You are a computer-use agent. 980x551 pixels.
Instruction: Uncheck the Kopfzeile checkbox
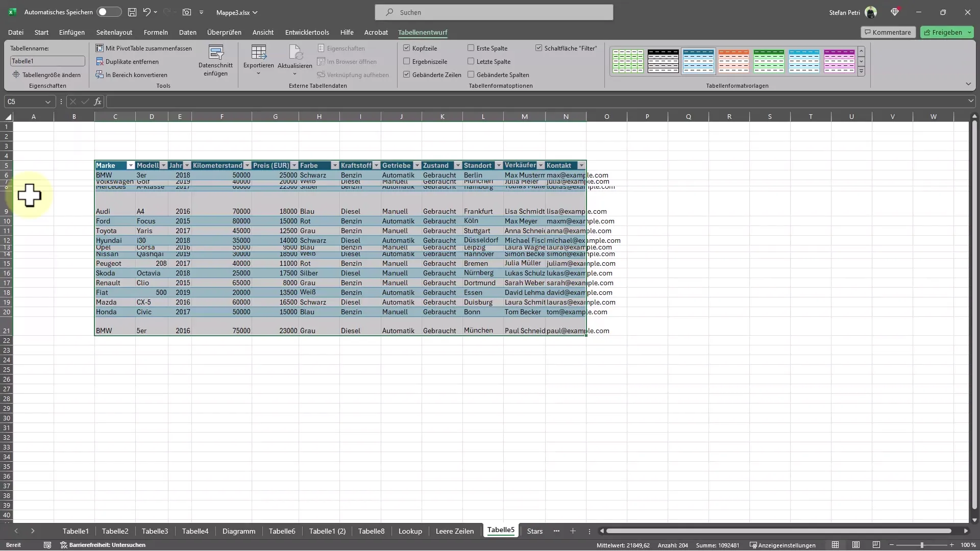click(x=407, y=48)
